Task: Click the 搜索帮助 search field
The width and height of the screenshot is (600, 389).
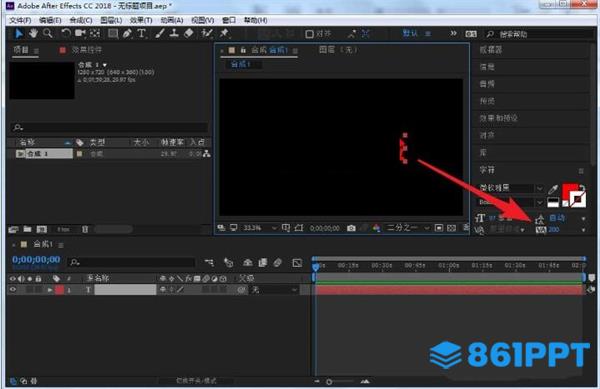Action: (x=539, y=34)
